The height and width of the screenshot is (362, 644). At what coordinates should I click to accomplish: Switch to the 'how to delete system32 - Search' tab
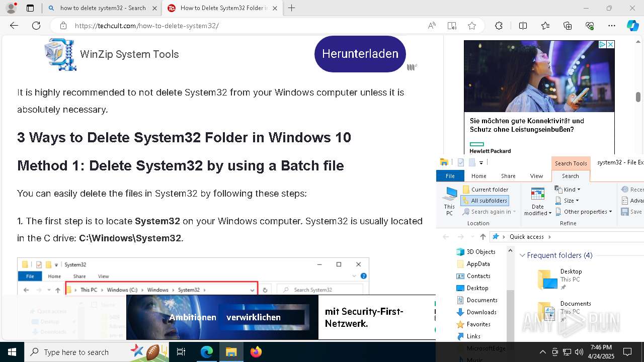(103, 8)
